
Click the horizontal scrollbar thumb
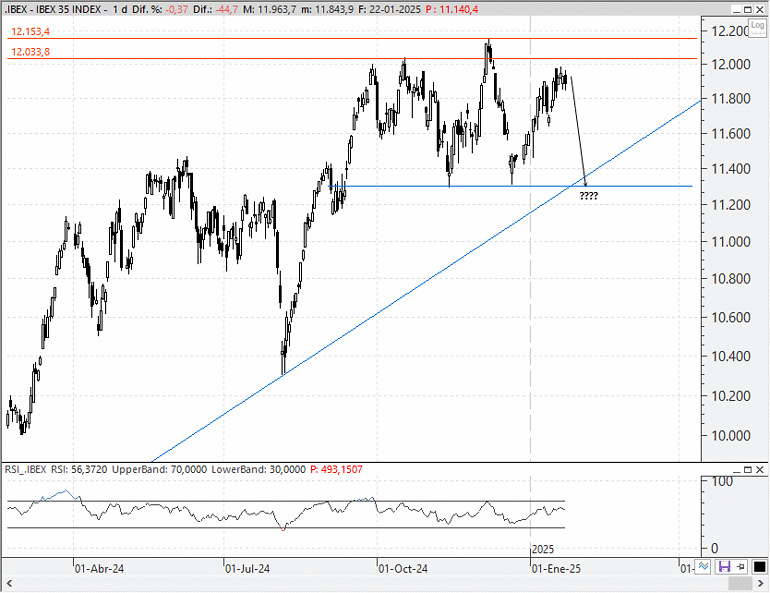coord(740,583)
